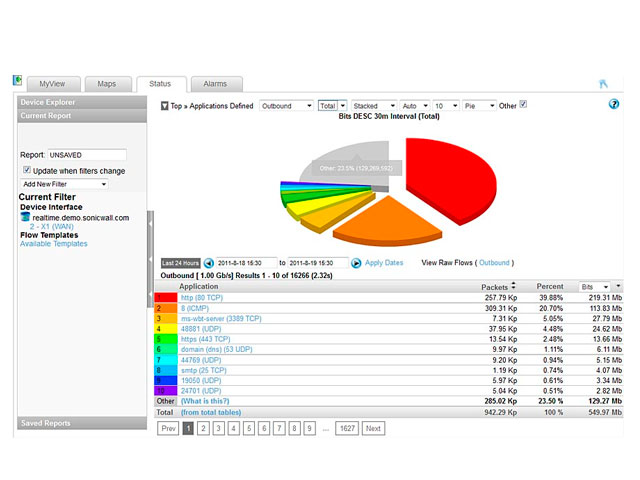This screenshot has width=640, height=480.
Task: Toggle the Other checkbox in toolbar
Action: (523, 104)
